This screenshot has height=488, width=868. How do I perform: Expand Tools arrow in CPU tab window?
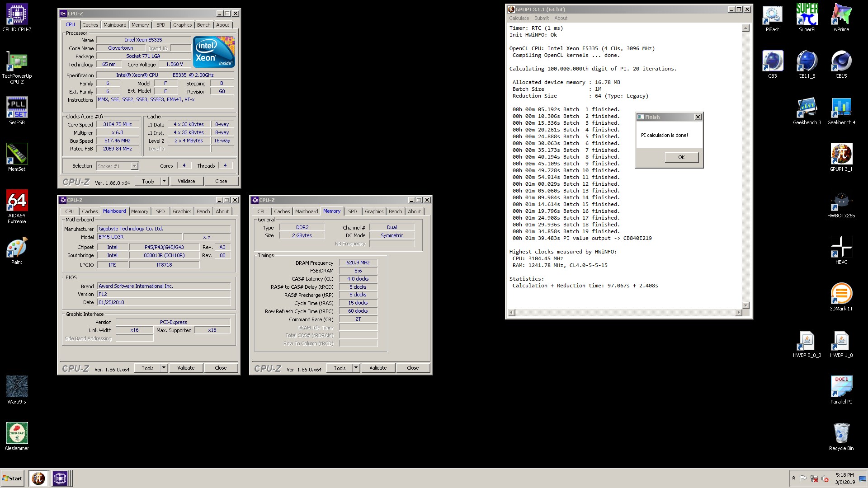[x=164, y=181]
